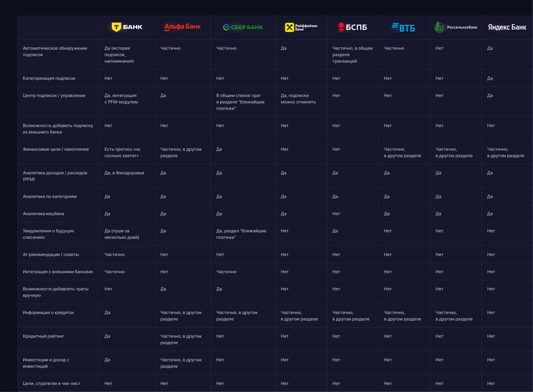The width and height of the screenshot is (533, 392).
Task: Select Сбер 'Да' in Финансовые цели row
Action: click(x=219, y=149)
